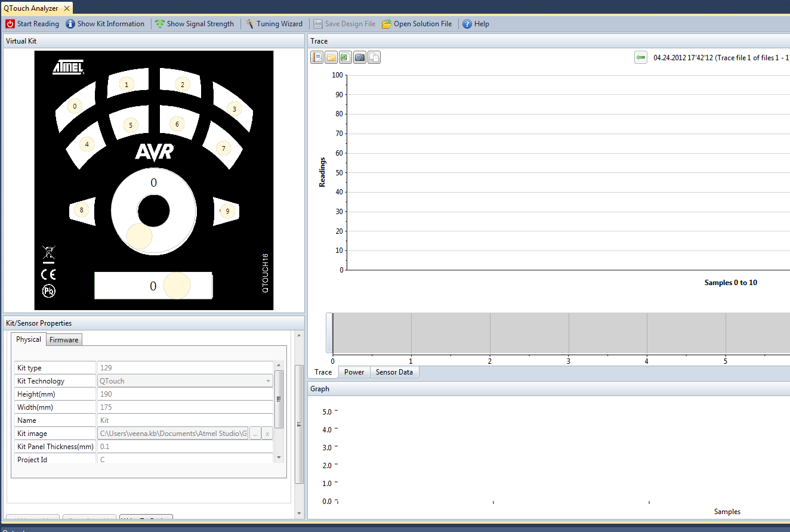Clear Kit image using the x button
The image size is (790, 532).
(x=268, y=434)
